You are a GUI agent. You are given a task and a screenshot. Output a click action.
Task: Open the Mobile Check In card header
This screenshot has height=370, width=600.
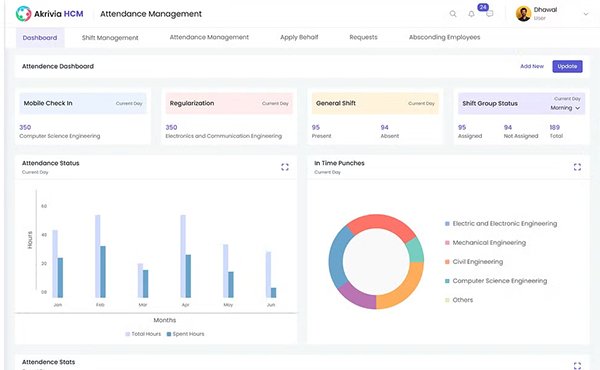pyautogui.click(x=83, y=103)
